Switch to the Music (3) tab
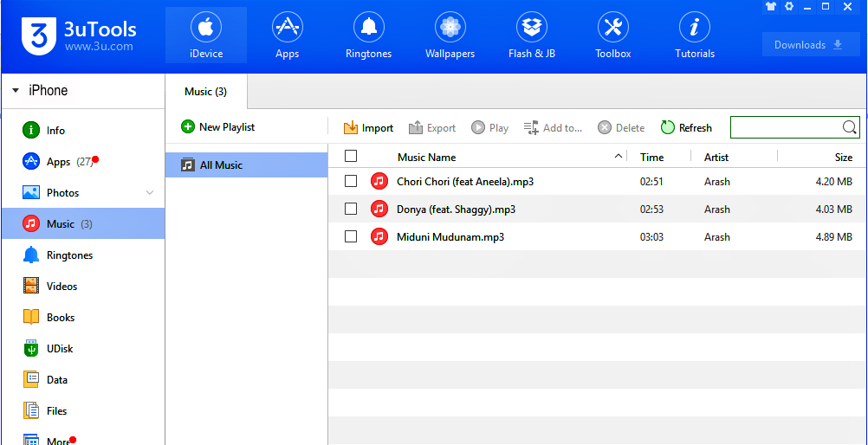Image resolution: width=868 pixels, height=445 pixels. tap(206, 92)
